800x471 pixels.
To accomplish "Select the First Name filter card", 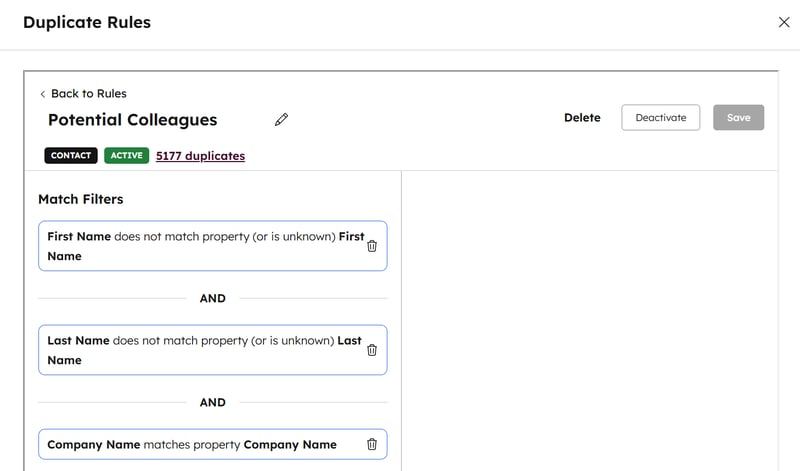I will tap(213, 246).
